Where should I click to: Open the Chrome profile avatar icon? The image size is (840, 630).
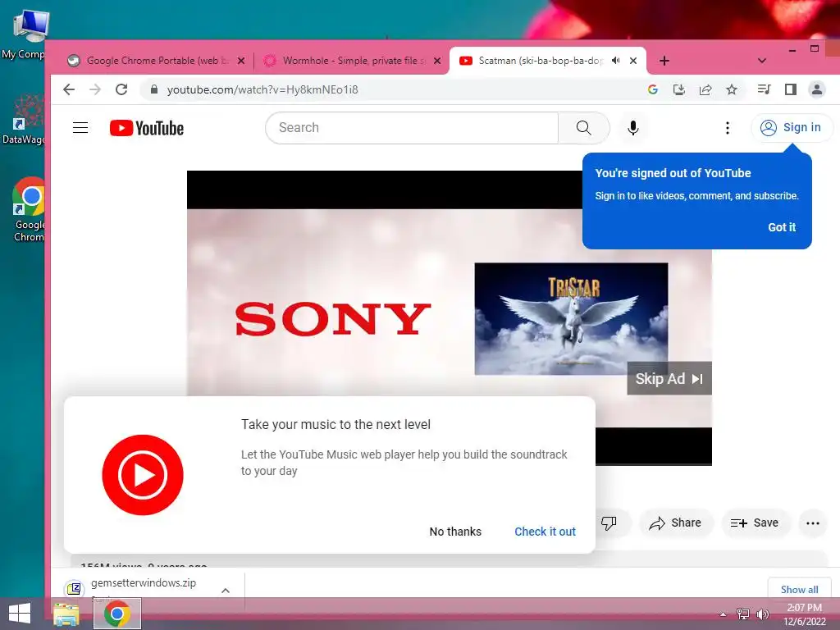(817, 89)
